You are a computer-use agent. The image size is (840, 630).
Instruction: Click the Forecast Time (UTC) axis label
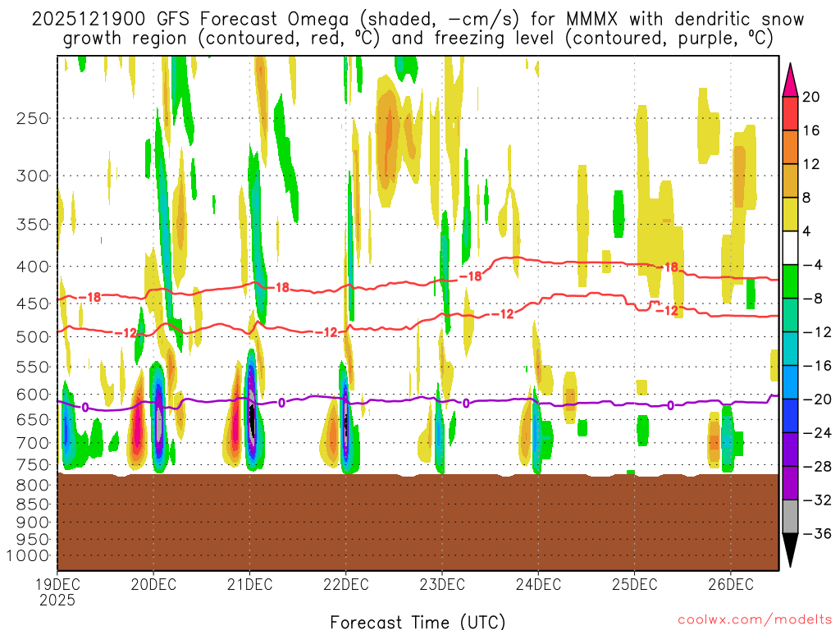tap(418, 621)
